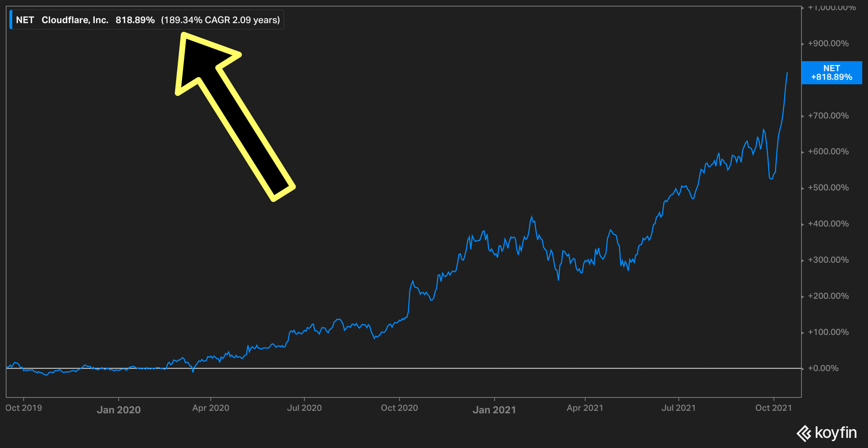Screen dimensions: 868x448
Task: Click the Oct 2019 date axis label
Action: [24, 408]
